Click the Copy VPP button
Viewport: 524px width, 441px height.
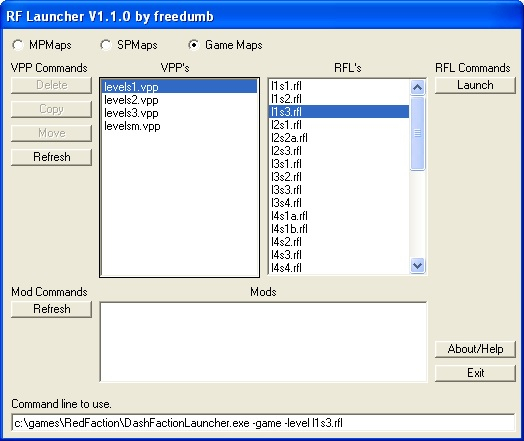51,109
